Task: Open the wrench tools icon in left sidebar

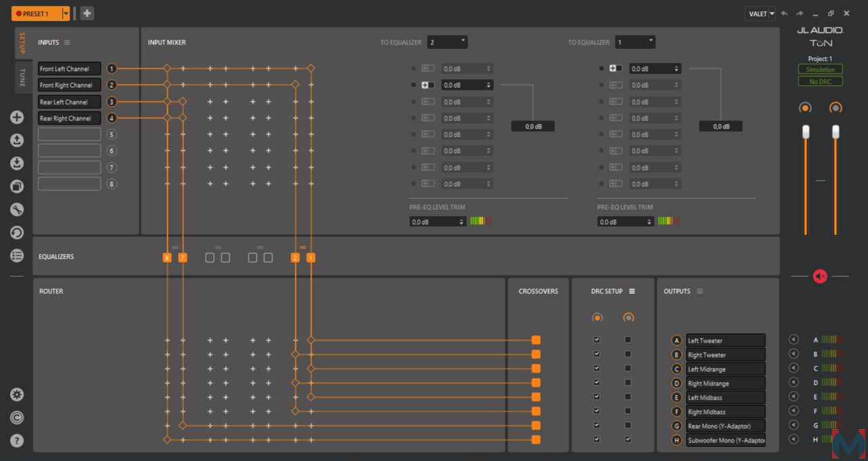Action: pos(17,209)
